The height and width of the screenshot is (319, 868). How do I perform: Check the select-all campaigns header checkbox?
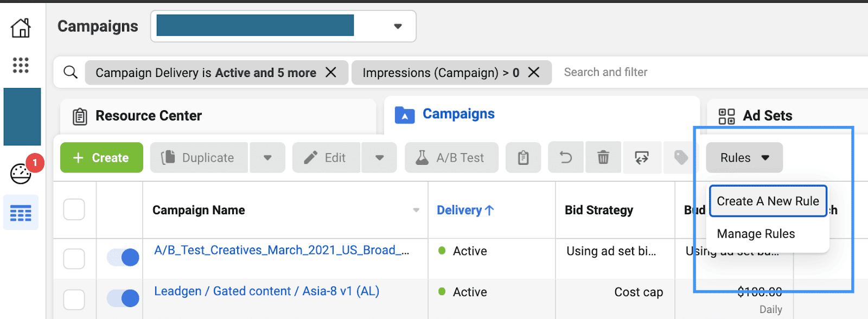point(74,209)
